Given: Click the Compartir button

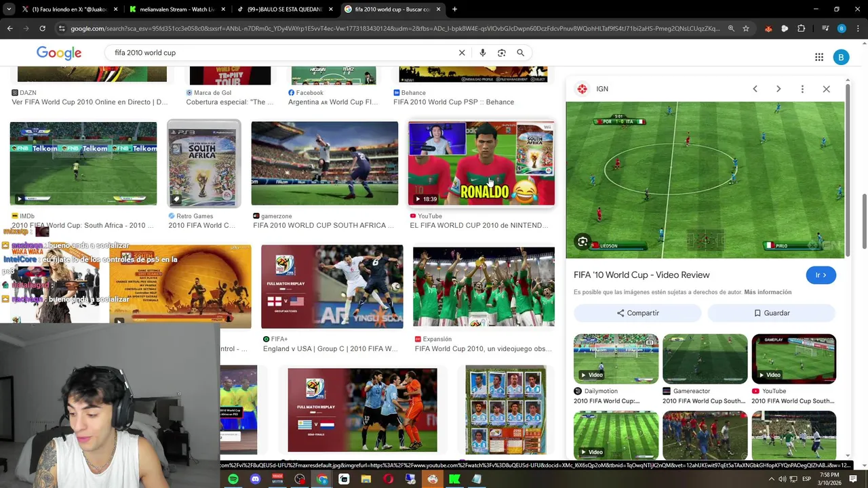Looking at the screenshot, I should pos(637,313).
